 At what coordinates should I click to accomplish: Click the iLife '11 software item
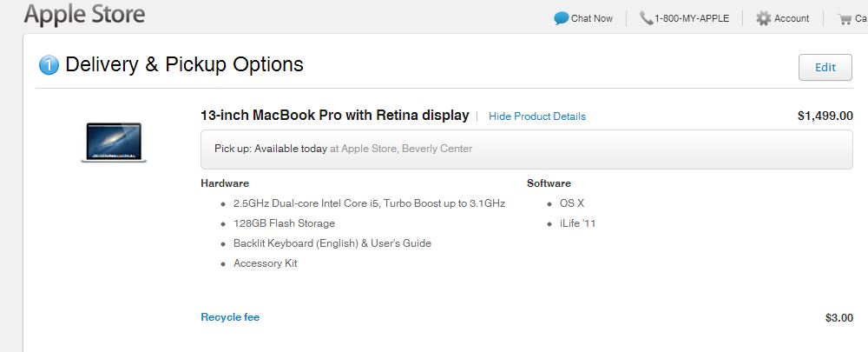[577, 223]
